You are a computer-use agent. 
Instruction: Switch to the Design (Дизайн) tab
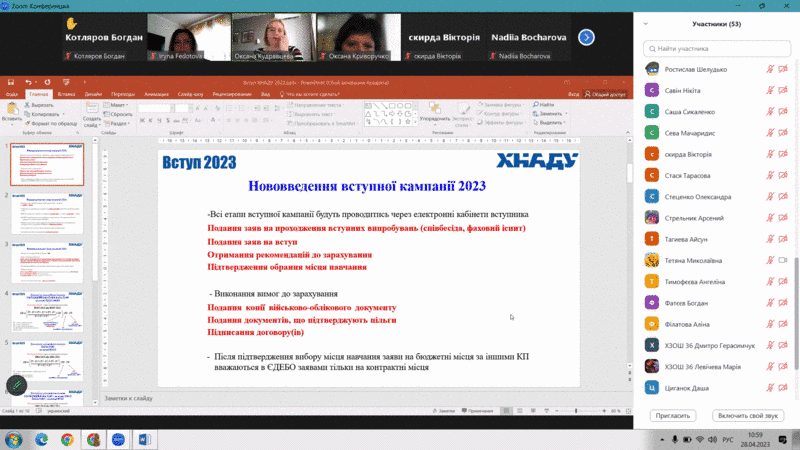[x=93, y=94]
